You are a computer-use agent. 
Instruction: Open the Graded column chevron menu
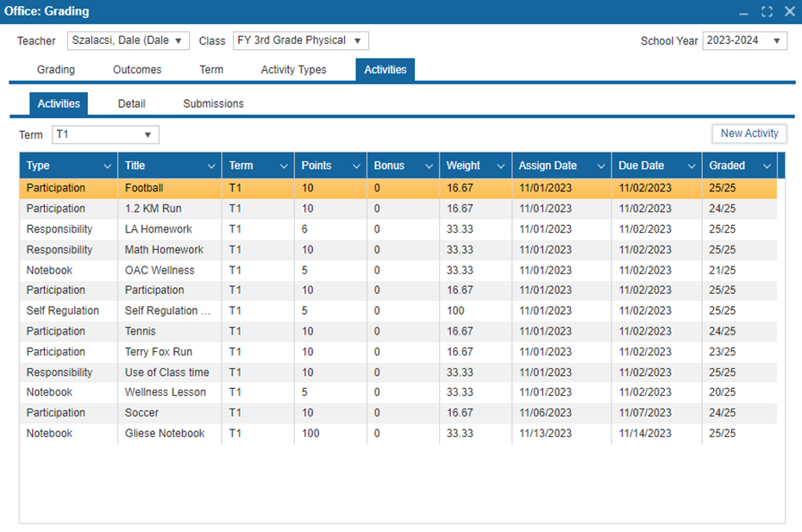[x=767, y=166]
